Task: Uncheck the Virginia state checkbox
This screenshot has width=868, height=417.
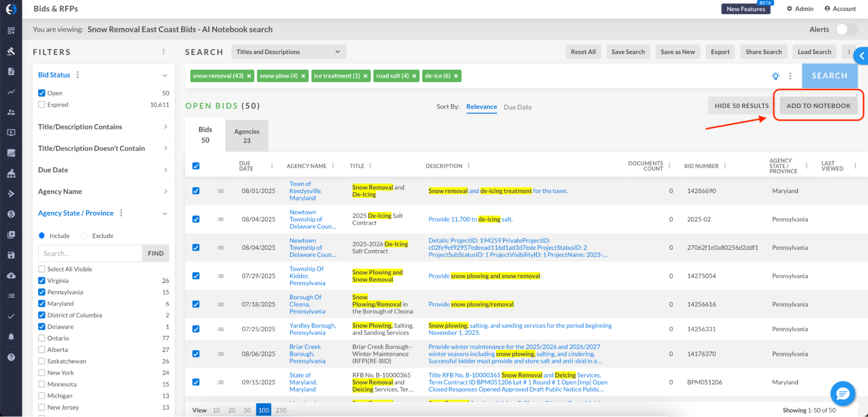Action: point(42,281)
